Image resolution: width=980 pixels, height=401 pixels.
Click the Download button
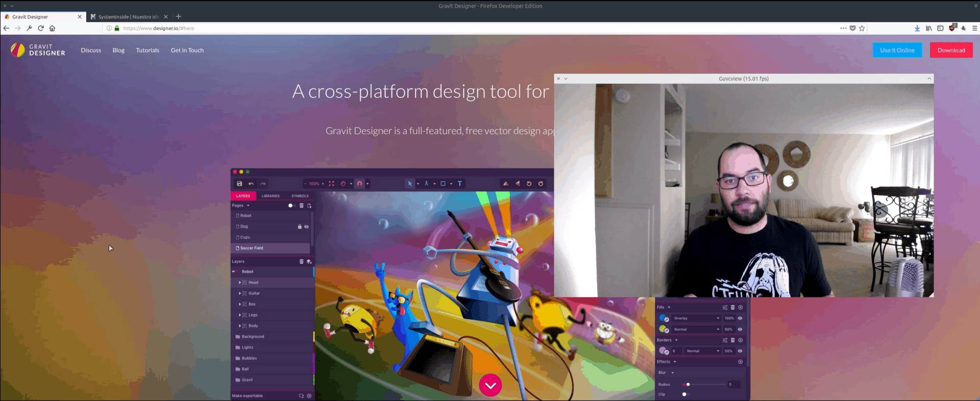(x=951, y=50)
